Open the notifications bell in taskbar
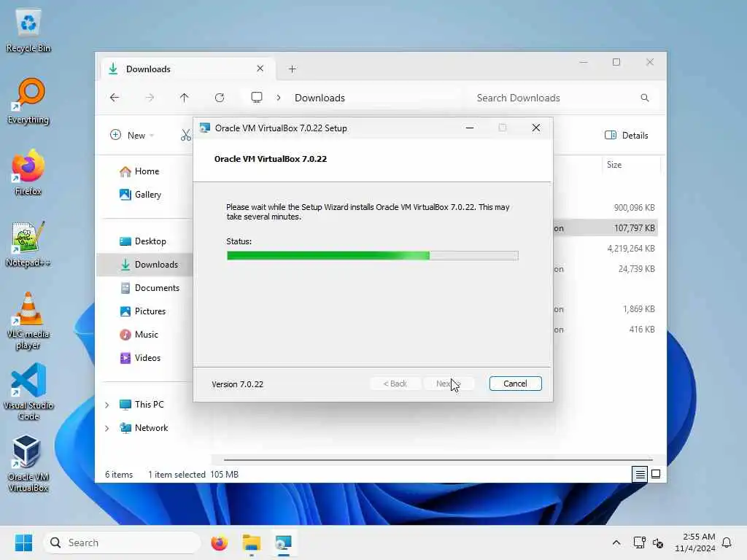 [x=727, y=542]
